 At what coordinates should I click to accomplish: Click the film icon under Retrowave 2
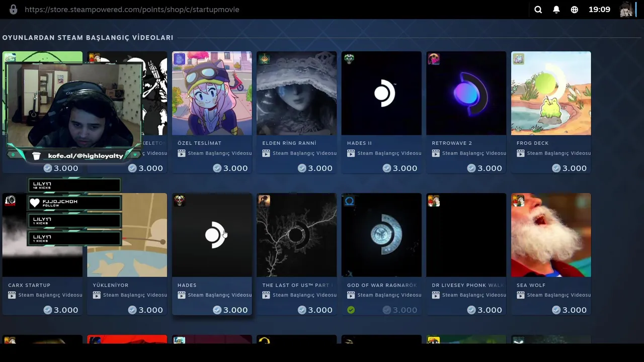tap(436, 153)
